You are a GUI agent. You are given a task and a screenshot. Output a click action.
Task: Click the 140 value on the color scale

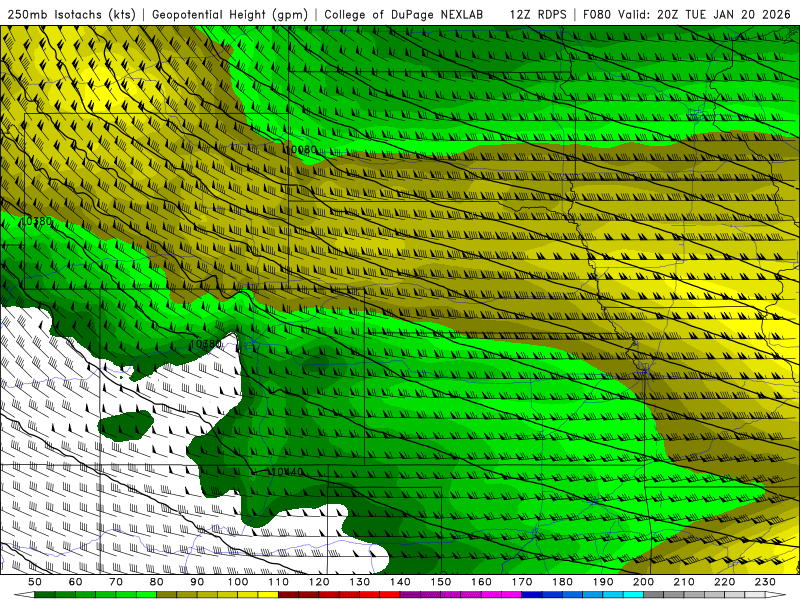point(400,582)
